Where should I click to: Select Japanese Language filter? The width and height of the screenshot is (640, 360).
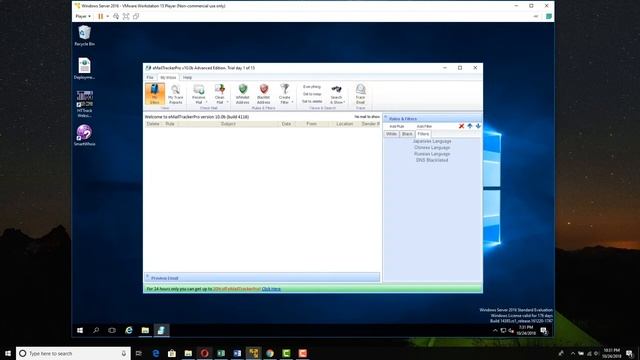click(x=432, y=141)
